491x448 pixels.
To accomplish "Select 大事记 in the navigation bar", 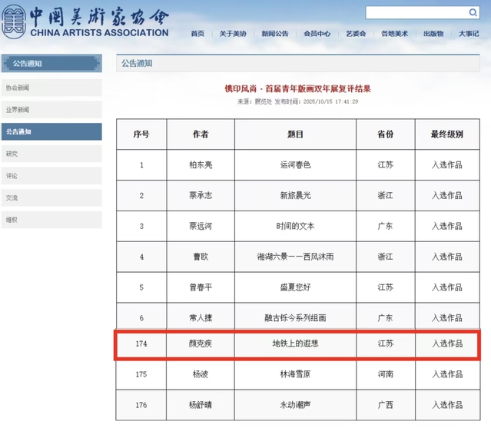I will pos(469,34).
